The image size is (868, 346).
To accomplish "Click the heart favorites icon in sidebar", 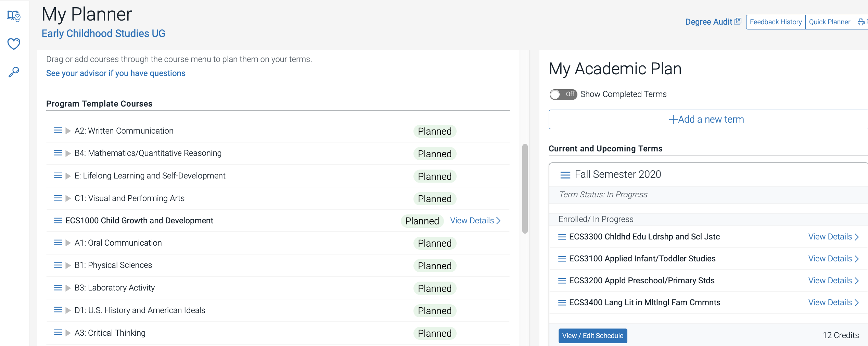I will [x=14, y=44].
